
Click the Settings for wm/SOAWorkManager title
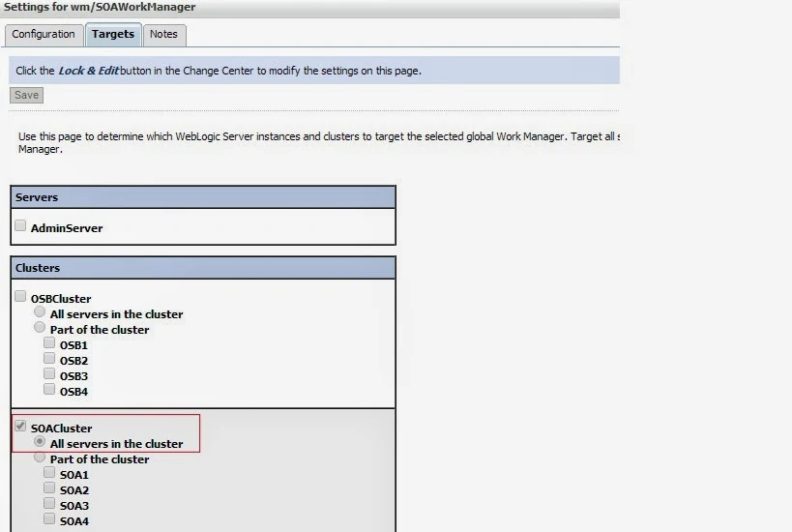click(x=100, y=7)
